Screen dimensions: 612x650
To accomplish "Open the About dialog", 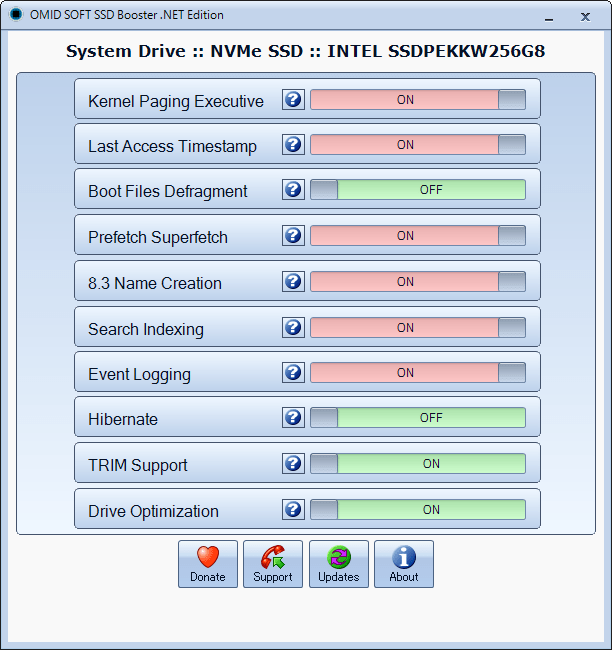I will click(404, 564).
